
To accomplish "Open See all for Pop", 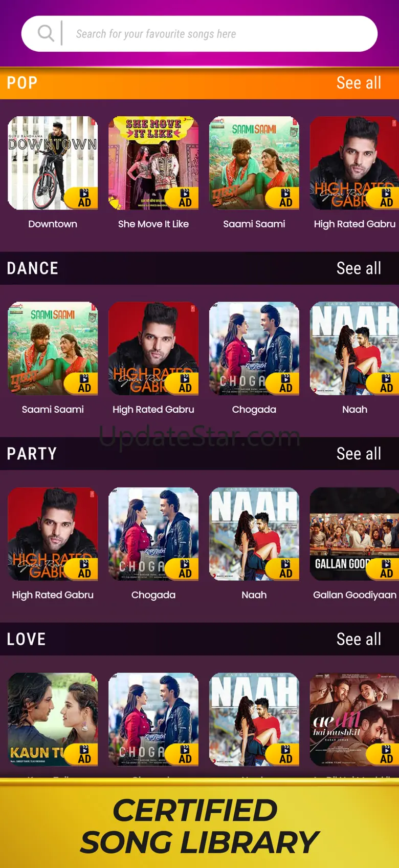I will coord(359,83).
